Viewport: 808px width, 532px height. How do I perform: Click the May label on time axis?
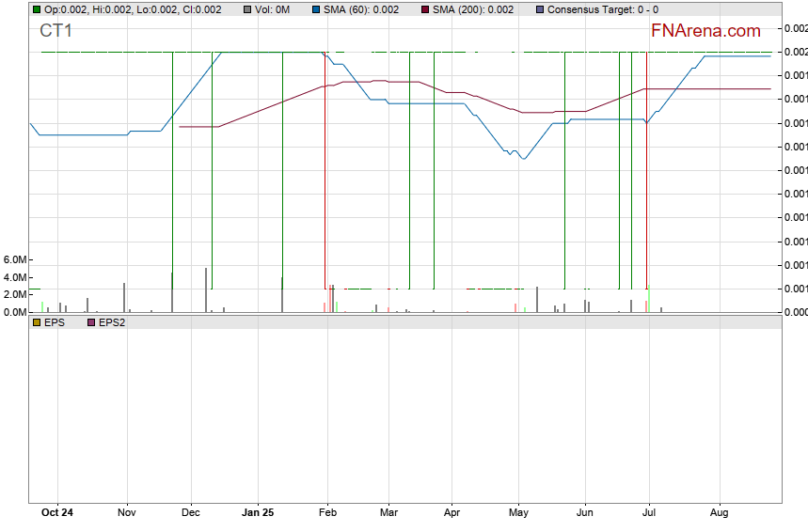tap(518, 513)
